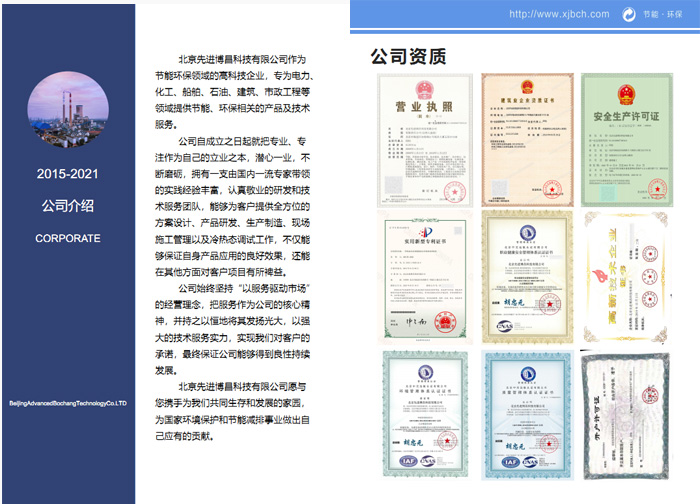
Task: Select the 公司介绍 title in sidebar
Action: [x=67, y=206]
